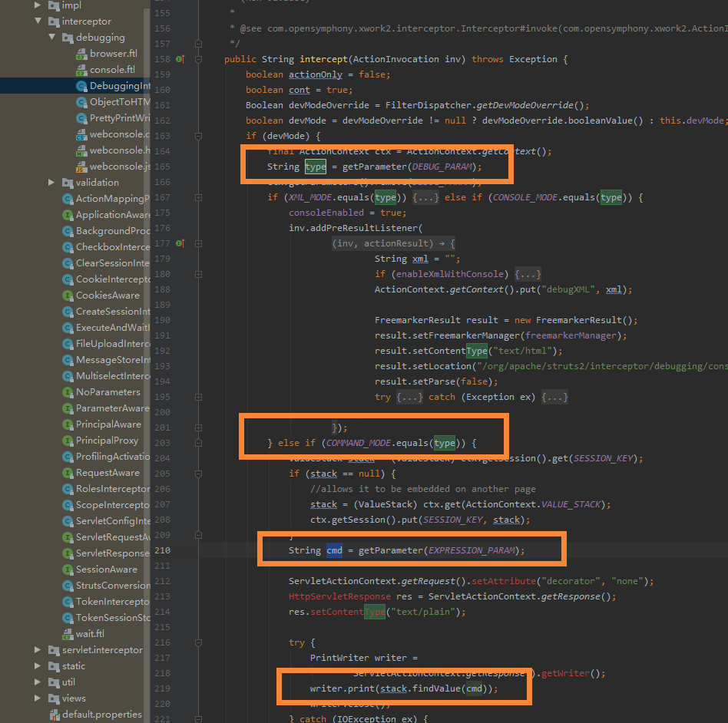
Task: Expand the validation package
Action: (51, 182)
